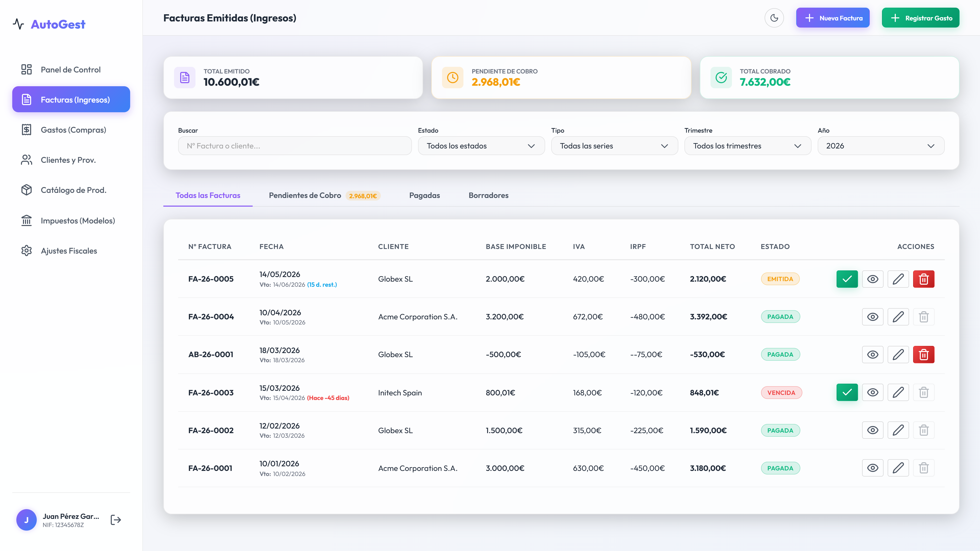
Task: Click the FECHA column header
Action: coord(271,246)
